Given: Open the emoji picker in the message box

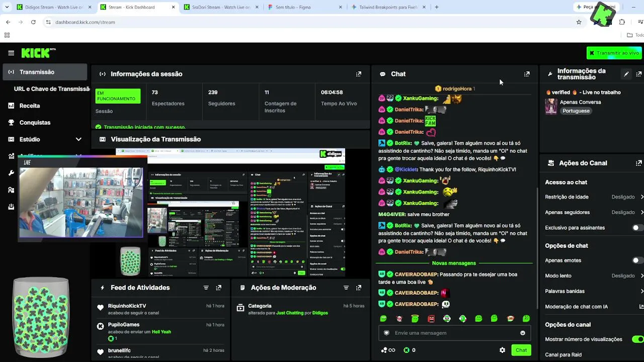Looking at the screenshot, I should tap(523, 333).
